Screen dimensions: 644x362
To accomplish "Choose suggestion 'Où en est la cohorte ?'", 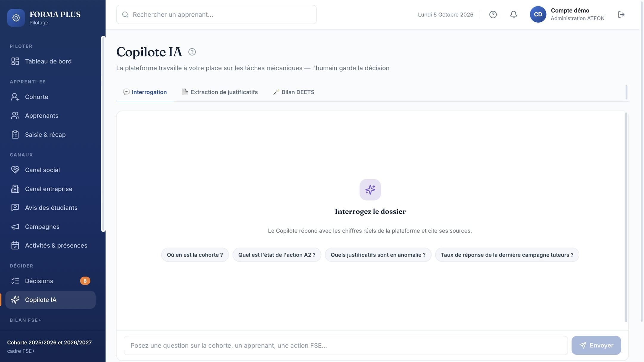I will click(x=195, y=255).
